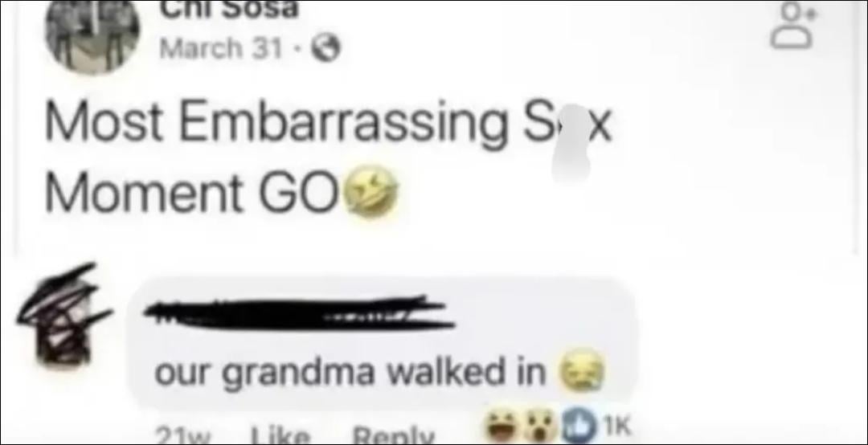Click the our grandma walked in text
868x445 pixels.
pos(350,372)
